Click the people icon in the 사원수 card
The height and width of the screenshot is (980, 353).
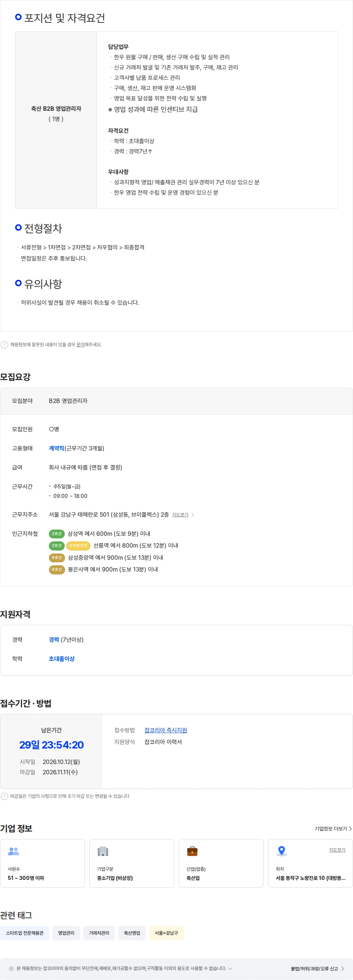(14, 851)
